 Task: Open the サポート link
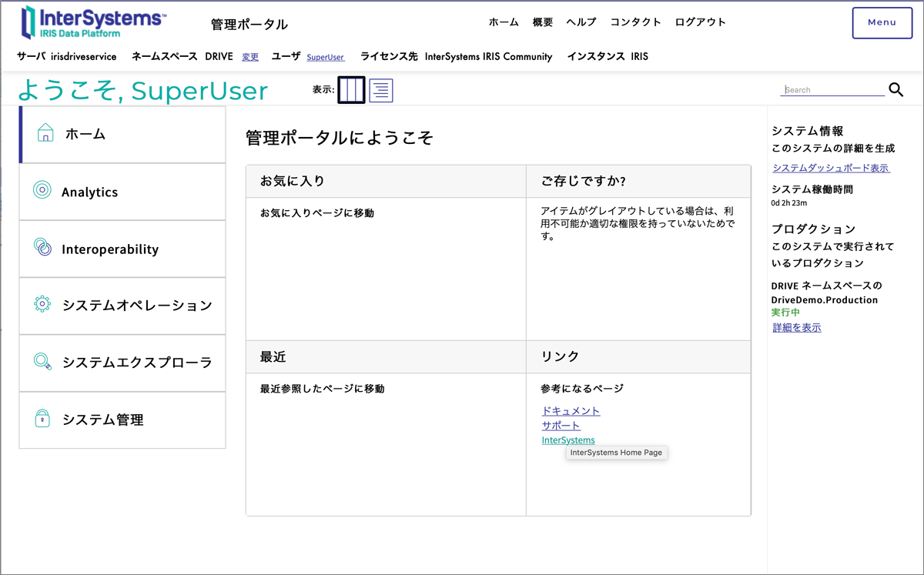click(561, 426)
